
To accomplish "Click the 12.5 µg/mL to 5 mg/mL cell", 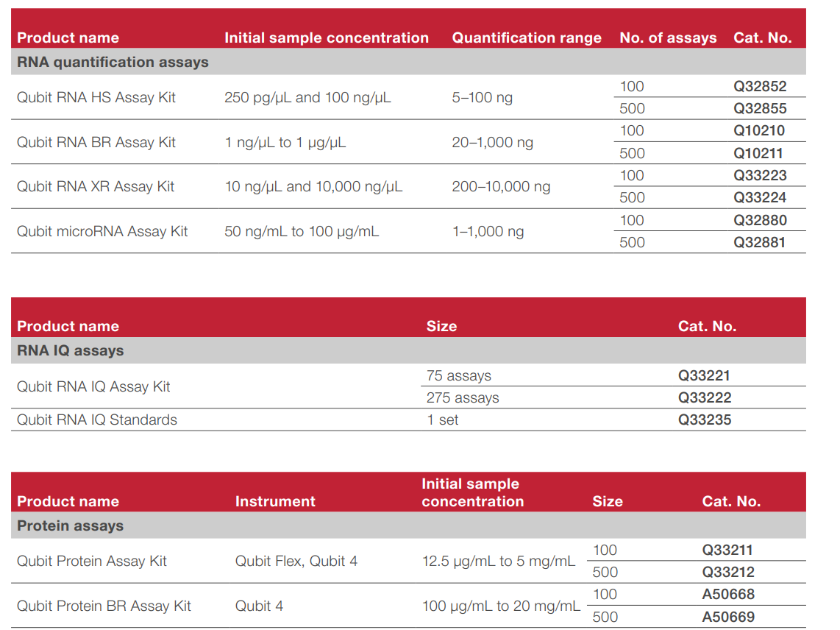I will click(498, 562).
